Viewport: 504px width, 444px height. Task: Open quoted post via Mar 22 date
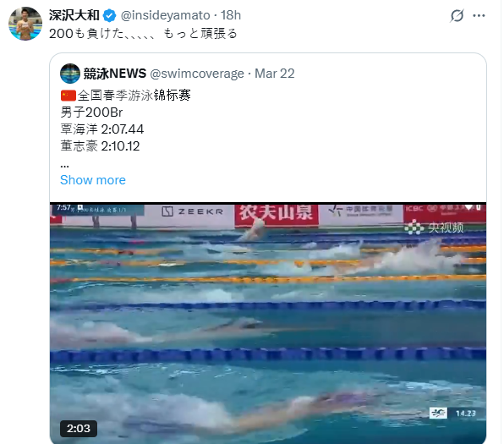click(275, 74)
